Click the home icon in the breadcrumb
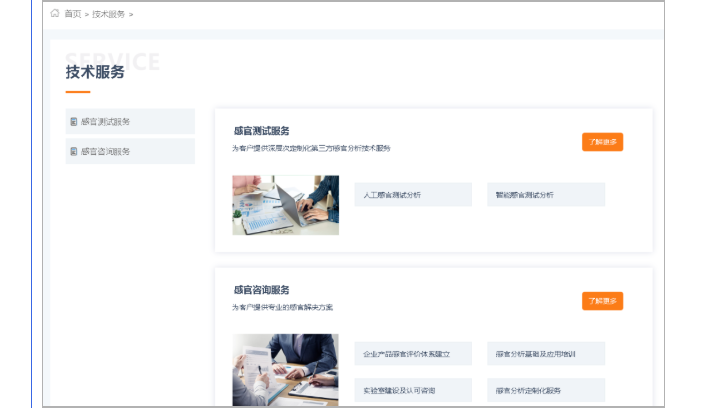703x408 pixels. [55, 14]
